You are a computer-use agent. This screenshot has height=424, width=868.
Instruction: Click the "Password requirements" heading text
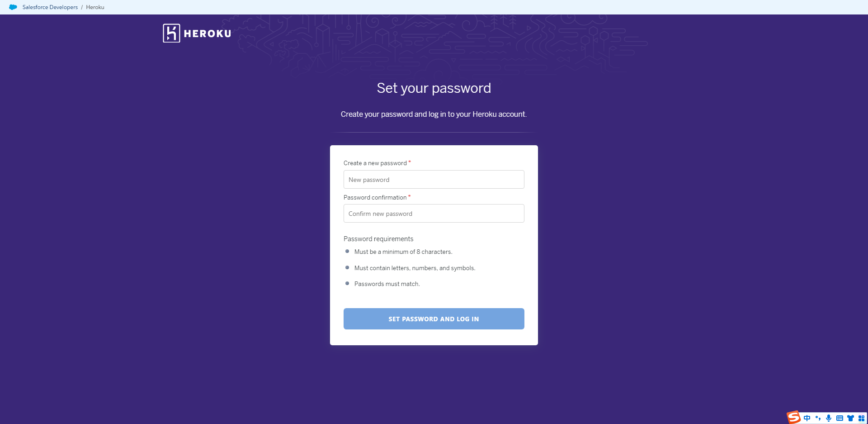(378, 239)
